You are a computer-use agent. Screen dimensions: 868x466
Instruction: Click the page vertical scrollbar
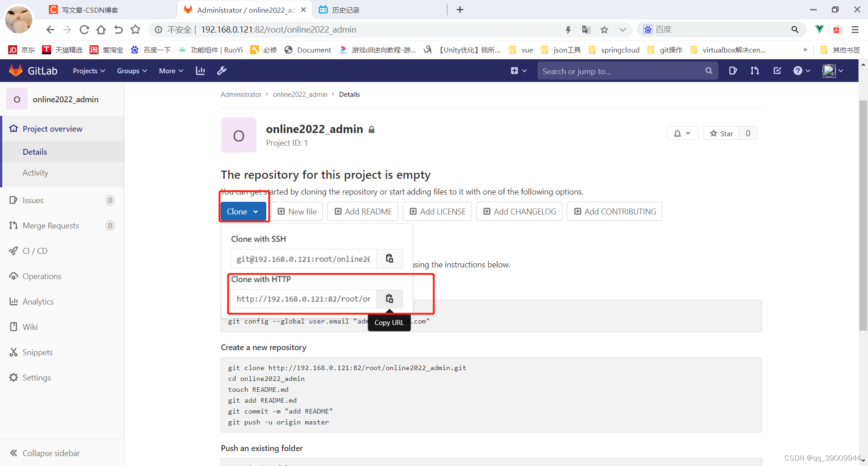click(x=863, y=215)
